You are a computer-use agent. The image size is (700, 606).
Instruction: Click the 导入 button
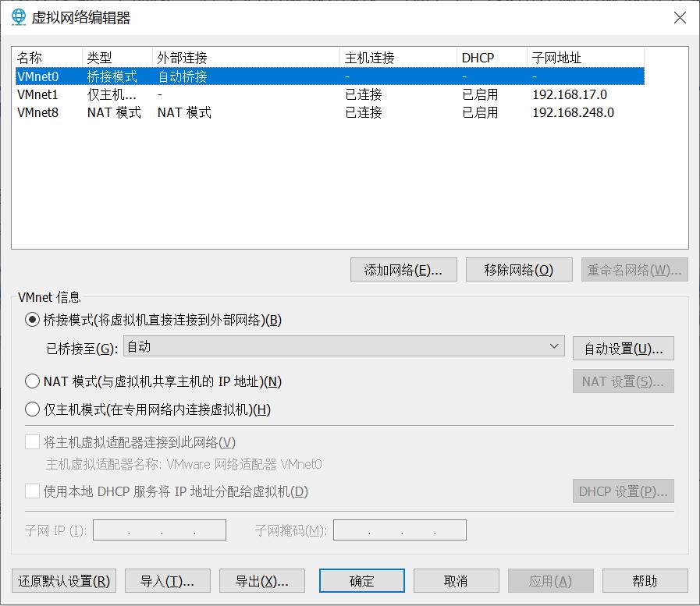point(167,580)
